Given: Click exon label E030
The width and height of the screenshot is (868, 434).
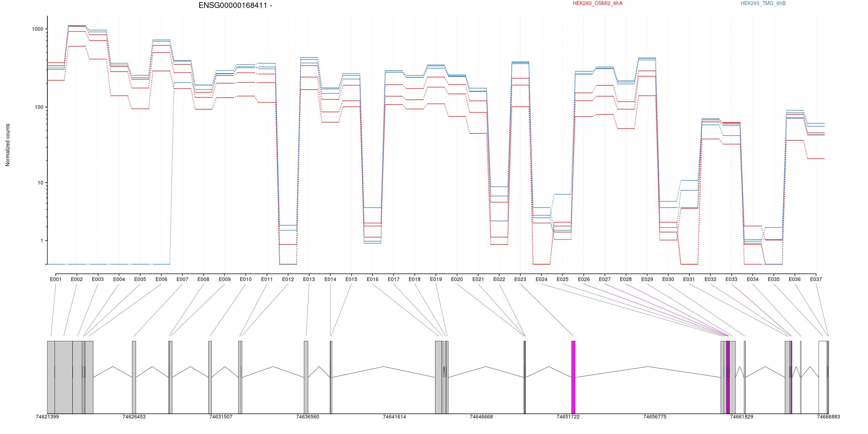Looking at the screenshot, I should pyautogui.click(x=668, y=279).
